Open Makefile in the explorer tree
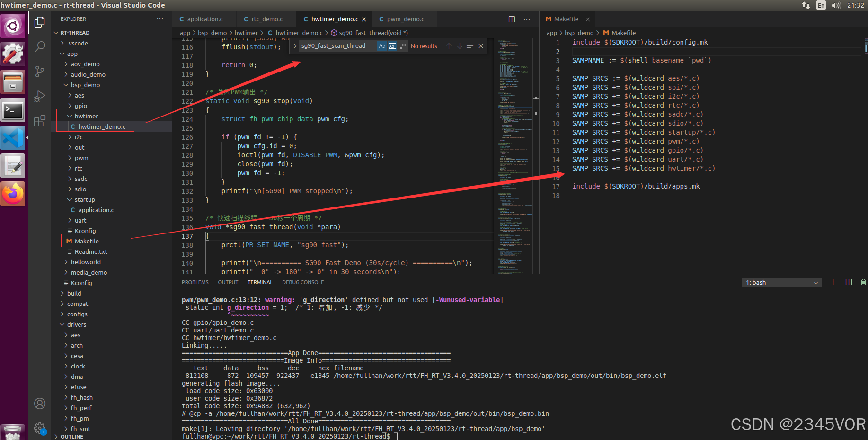Screen dimensions: 868x440 (x=112, y=241)
